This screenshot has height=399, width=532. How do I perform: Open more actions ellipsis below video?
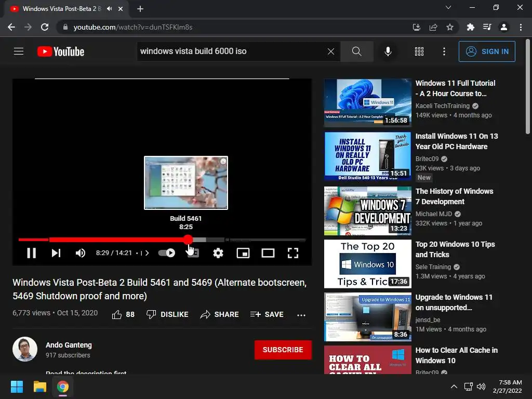click(x=301, y=315)
